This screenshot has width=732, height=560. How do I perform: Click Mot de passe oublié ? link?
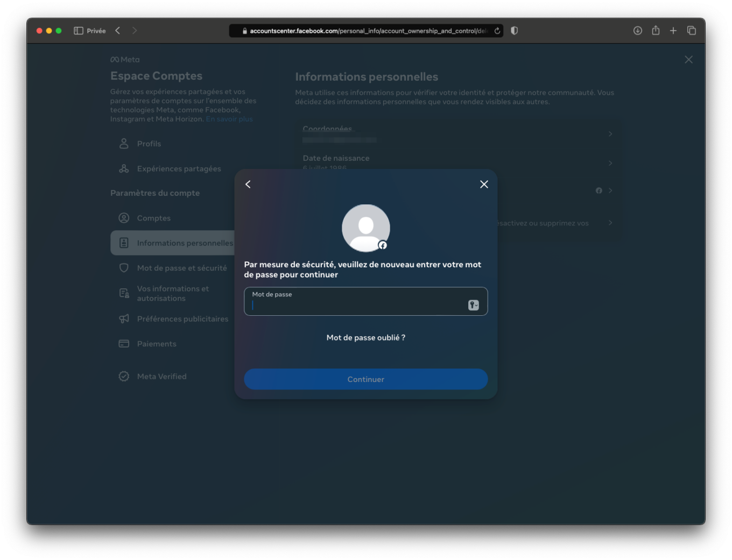tap(366, 338)
